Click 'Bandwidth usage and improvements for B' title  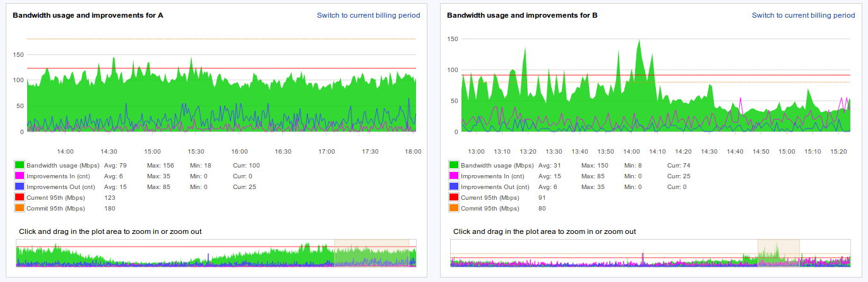click(523, 15)
